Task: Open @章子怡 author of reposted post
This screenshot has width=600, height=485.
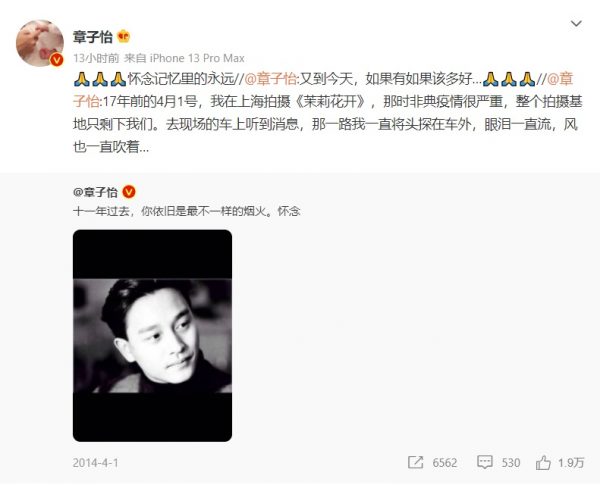Action: tap(95, 192)
